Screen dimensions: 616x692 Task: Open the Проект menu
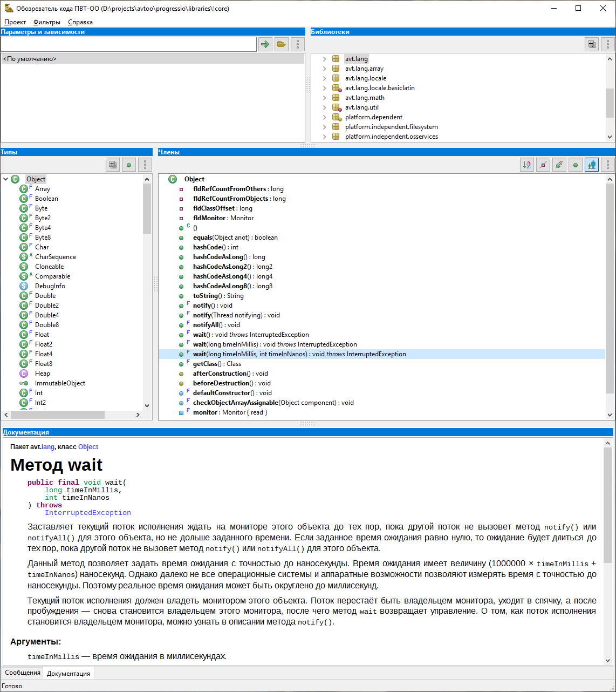click(15, 22)
